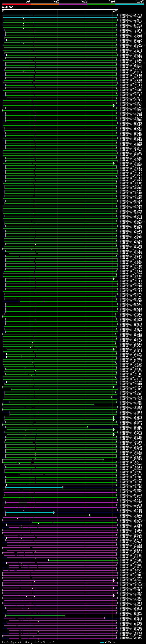The height and width of the screenshot is (644, 146).
Task: Click label UniRef100_B9FS86
Action: pyautogui.click(x=131, y=588)
